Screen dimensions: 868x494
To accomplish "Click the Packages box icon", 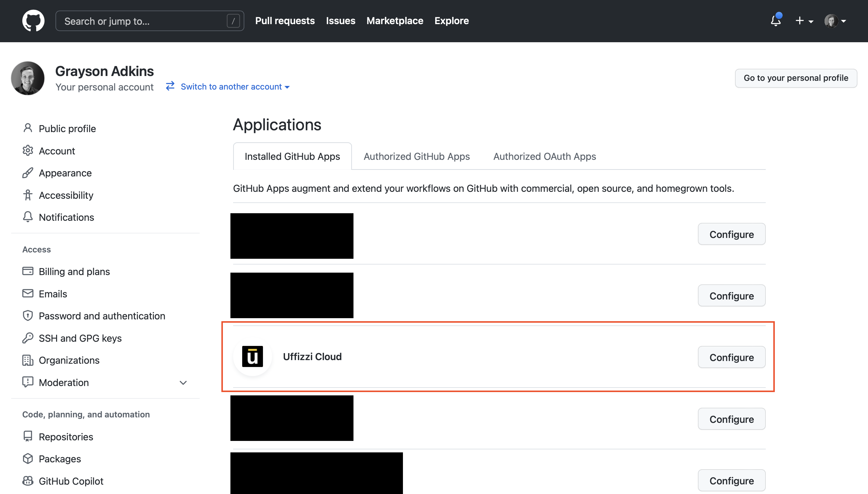I will tap(27, 459).
